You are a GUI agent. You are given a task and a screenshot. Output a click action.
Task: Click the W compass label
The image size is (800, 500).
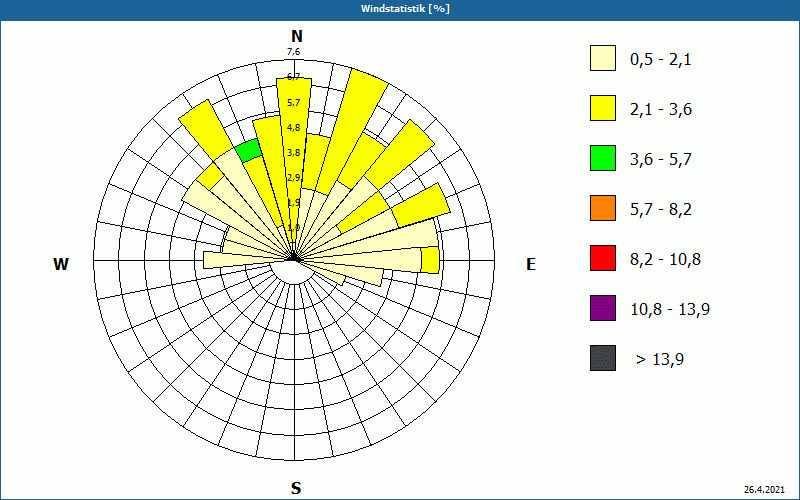[61, 264]
